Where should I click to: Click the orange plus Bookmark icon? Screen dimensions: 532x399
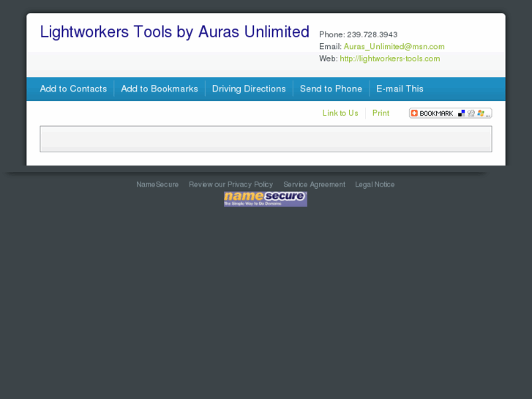414,113
